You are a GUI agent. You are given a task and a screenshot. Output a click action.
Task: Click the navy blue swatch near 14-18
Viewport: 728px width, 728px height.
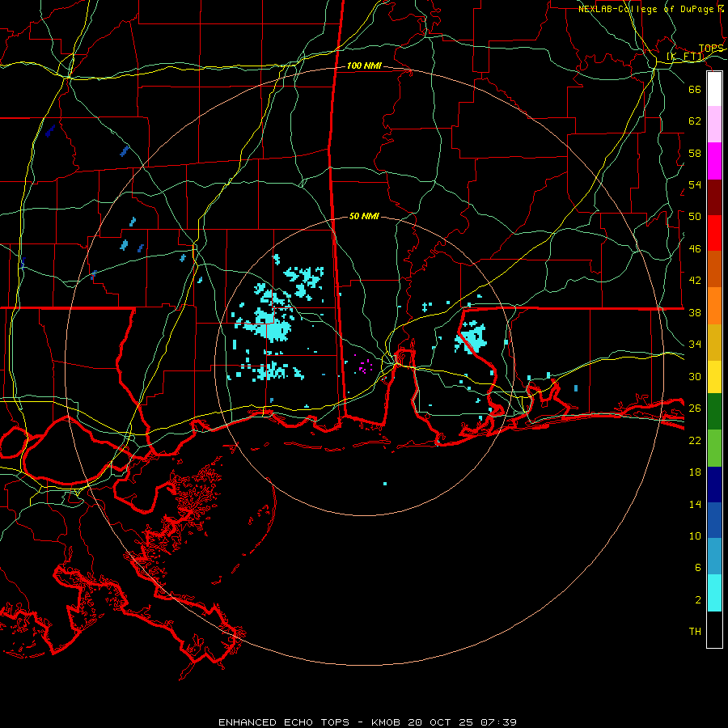[x=714, y=485]
